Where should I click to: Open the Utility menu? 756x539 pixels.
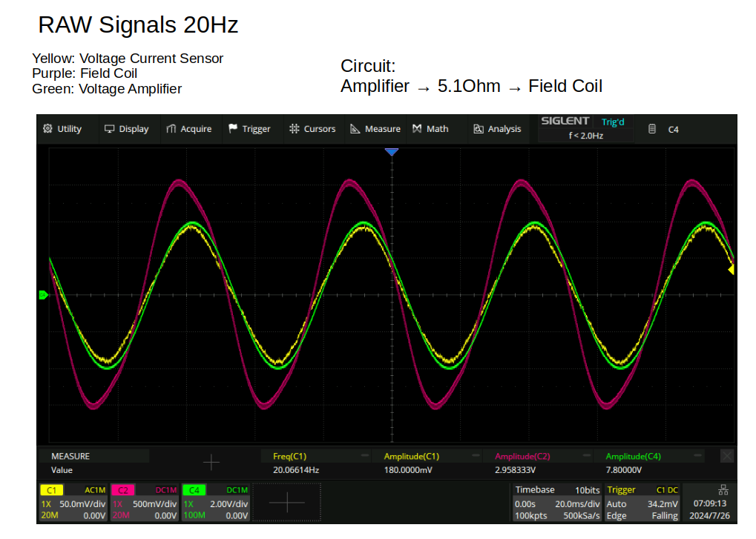[63, 129]
